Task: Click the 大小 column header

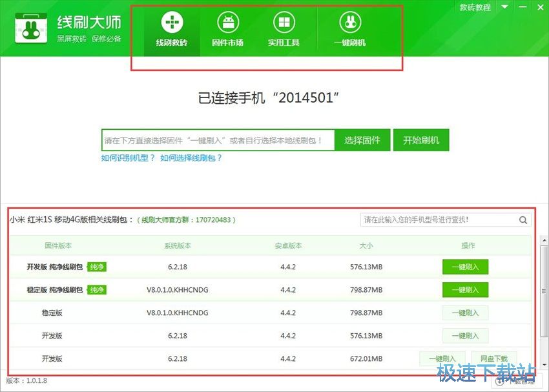Action: (366, 245)
